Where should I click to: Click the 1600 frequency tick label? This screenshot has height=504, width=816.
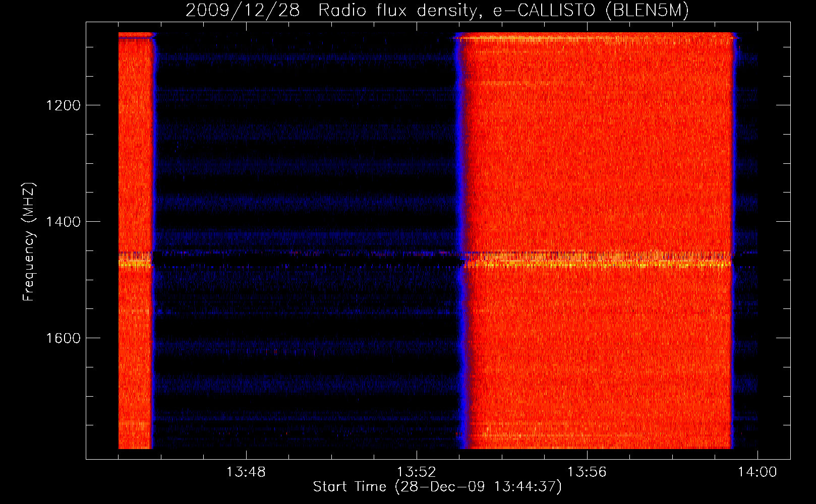(63, 338)
